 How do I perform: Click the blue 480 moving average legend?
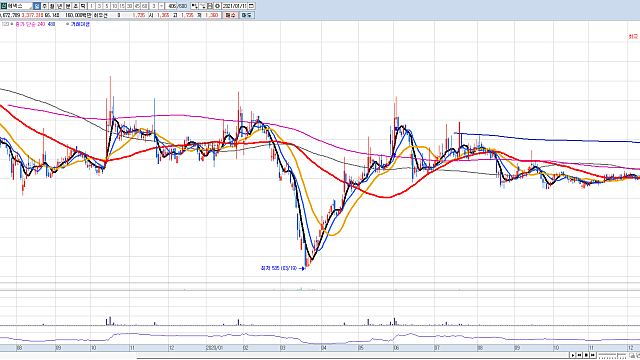pos(51,24)
